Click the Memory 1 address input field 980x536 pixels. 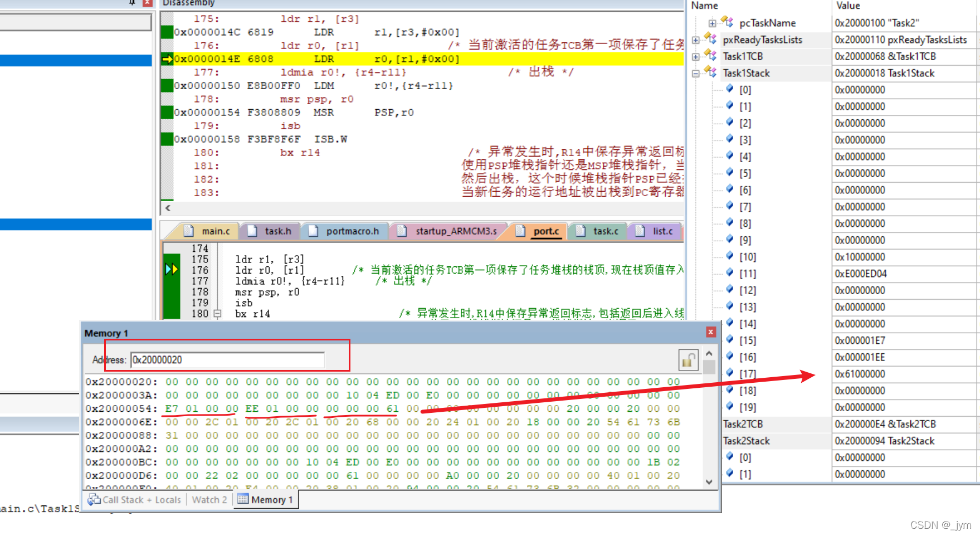coord(227,360)
